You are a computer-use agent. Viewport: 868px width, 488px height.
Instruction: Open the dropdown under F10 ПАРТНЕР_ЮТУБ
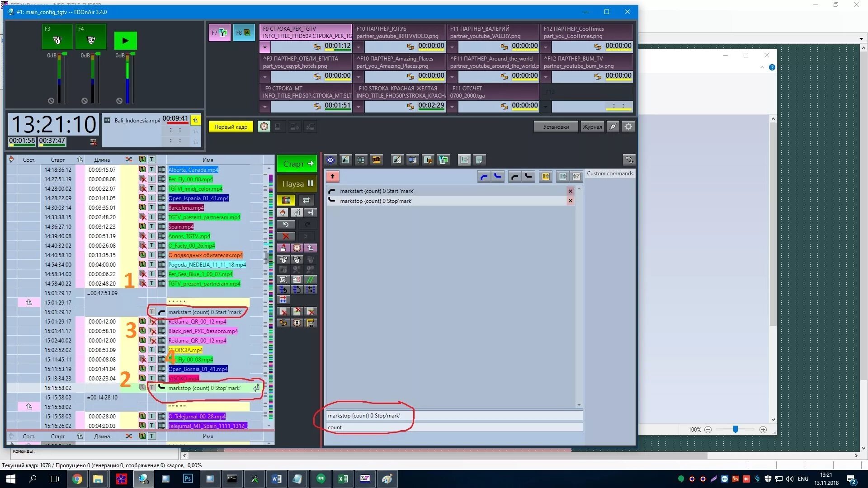(359, 47)
